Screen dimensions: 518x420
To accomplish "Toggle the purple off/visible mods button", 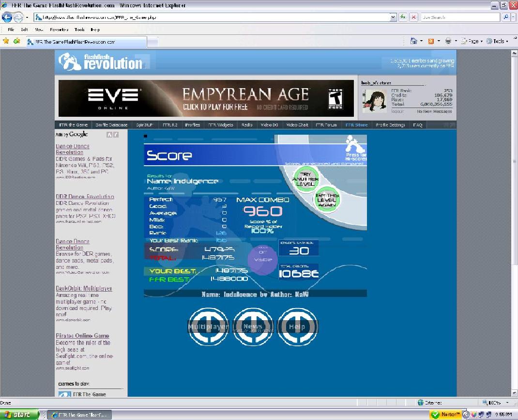I will tap(263, 259).
